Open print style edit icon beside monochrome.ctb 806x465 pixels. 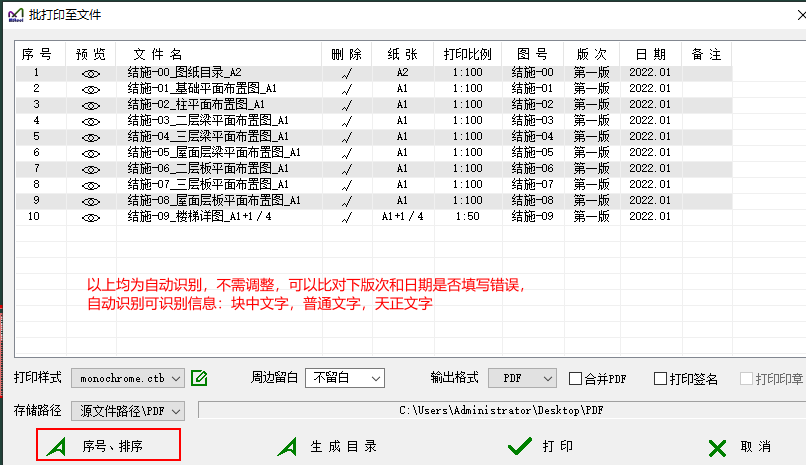tap(199, 378)
